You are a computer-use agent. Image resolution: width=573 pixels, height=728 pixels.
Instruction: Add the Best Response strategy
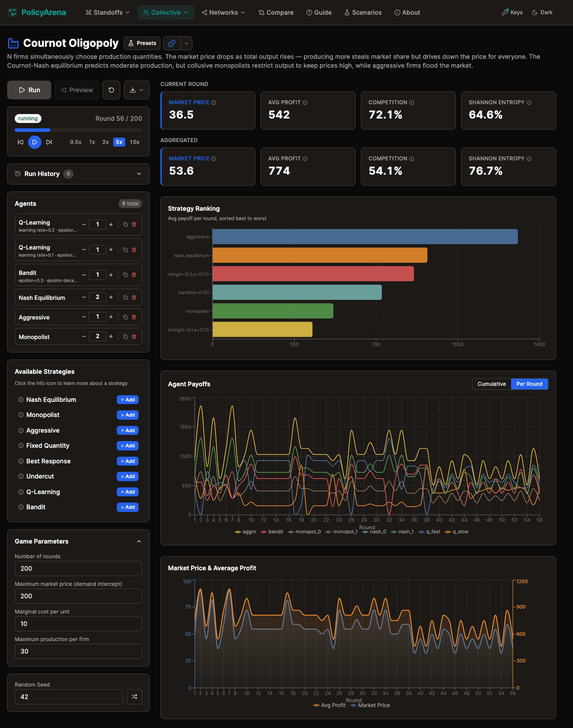click(x=127, y=461)
